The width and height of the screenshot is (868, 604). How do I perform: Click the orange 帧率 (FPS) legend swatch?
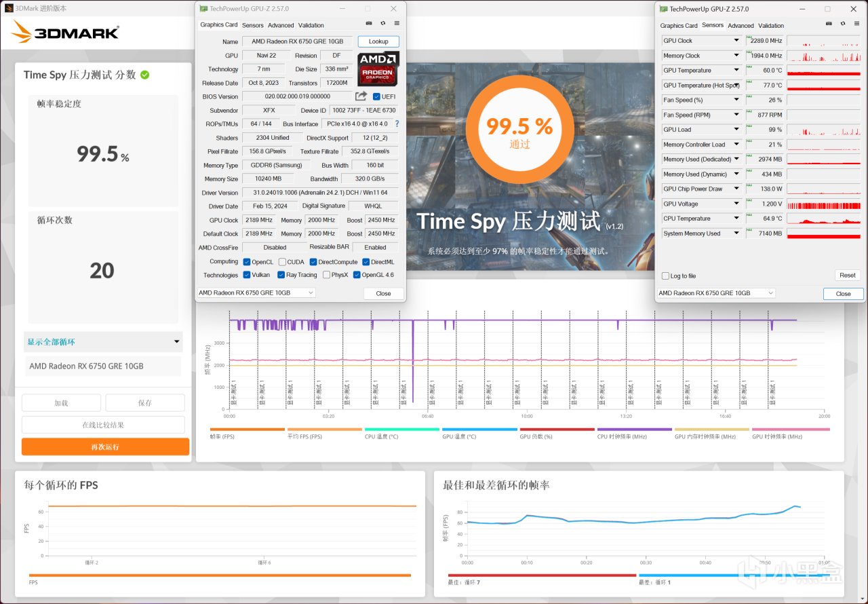248,430
